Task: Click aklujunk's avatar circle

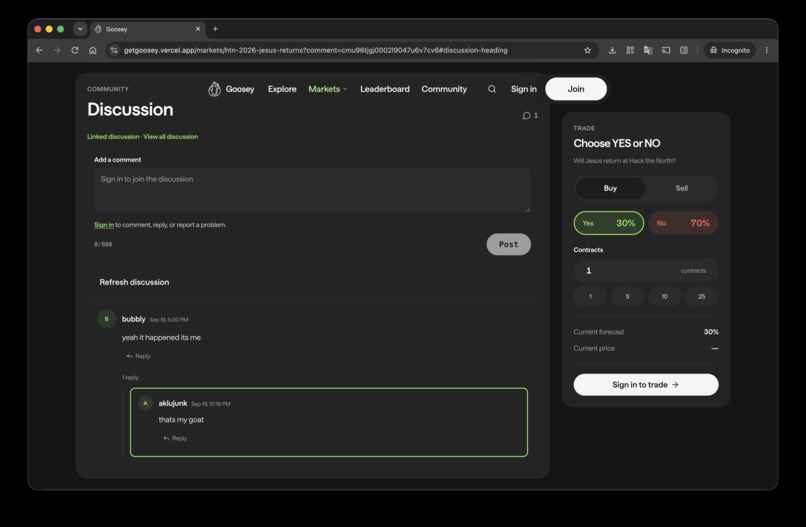Action: (145, 403)
